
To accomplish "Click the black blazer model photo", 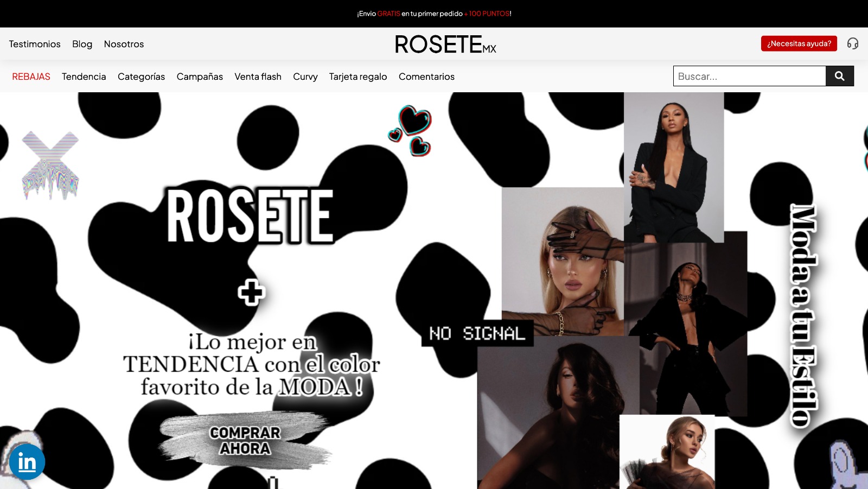I will click(x=674, y=167).
